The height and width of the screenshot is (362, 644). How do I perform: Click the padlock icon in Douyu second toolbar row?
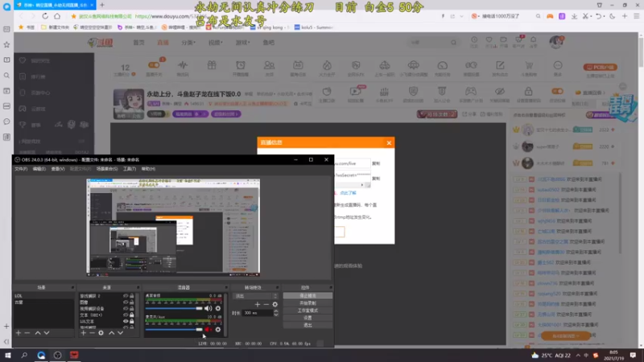(x=529, y=91)
